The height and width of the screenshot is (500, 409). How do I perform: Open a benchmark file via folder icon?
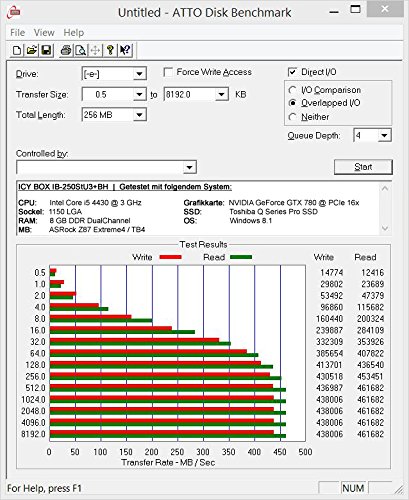click(x=32, y=50)
